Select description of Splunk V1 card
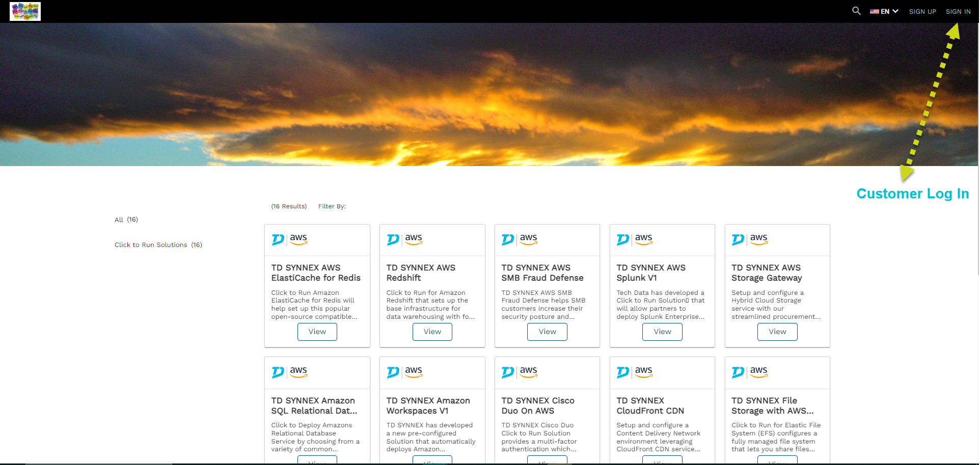This screenshot has width=980, height=465. [x=661, y=305]
